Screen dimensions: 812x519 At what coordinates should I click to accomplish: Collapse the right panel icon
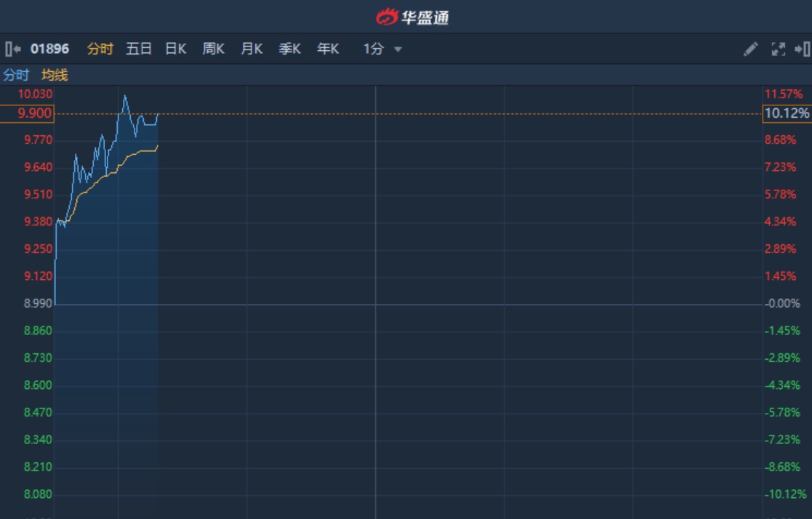coord(802,49)
